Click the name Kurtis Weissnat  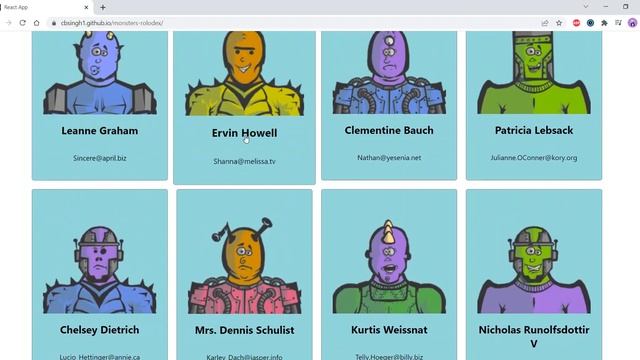[389, 330]
